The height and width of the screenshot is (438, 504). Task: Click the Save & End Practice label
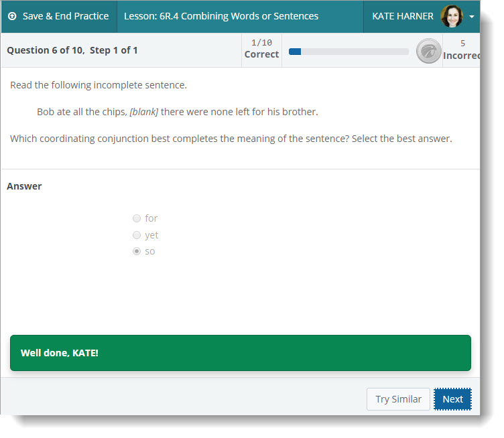[65, 16]
